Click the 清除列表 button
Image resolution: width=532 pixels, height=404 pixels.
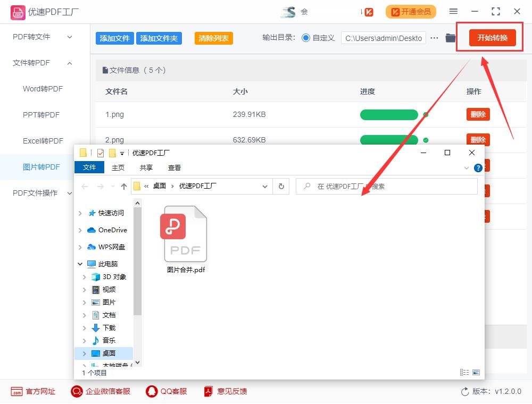pyautogui.click(x=213, y=38)
